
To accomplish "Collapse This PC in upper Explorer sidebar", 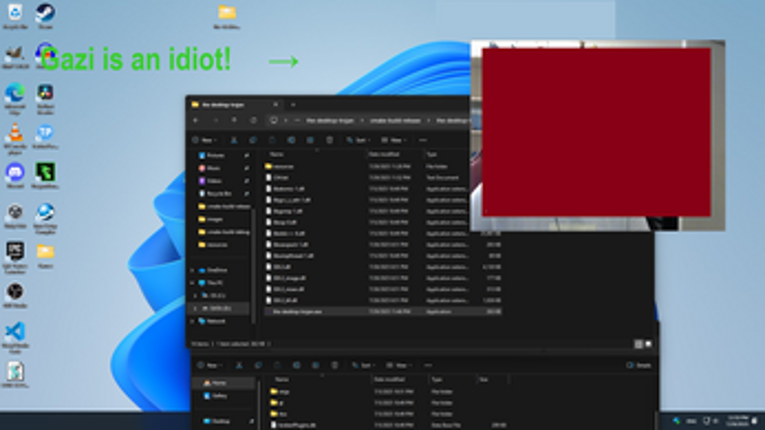I will click(192, 283).
